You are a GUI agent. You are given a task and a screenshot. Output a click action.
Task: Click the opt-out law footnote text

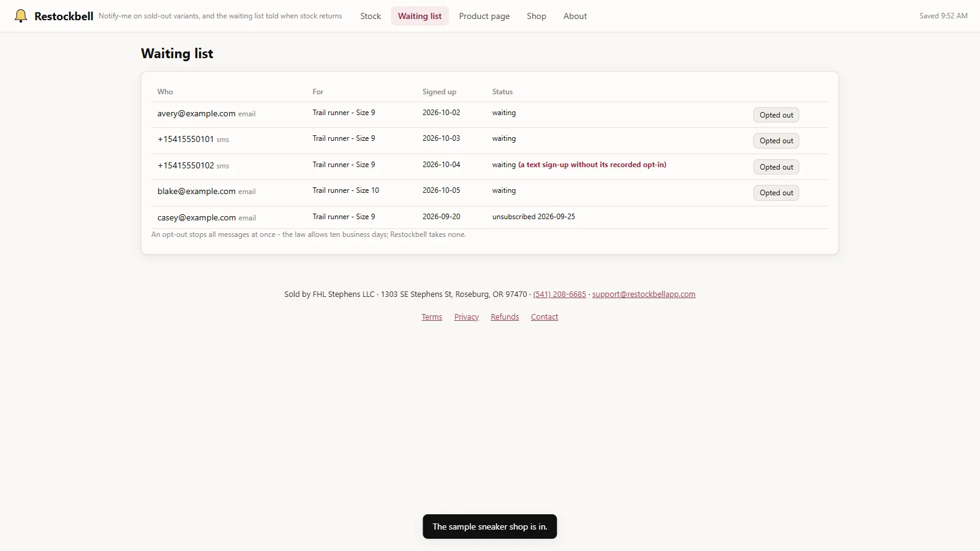pyautogui.click(x=309, y=234)
